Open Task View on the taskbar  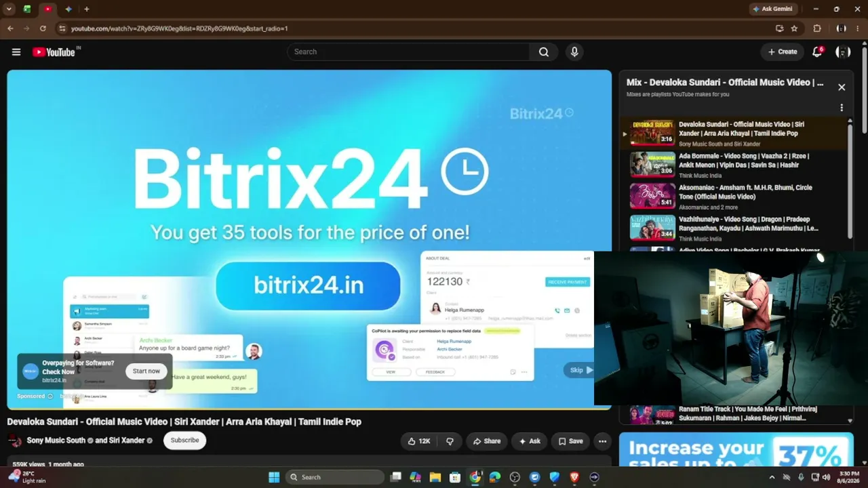[396, 477]
